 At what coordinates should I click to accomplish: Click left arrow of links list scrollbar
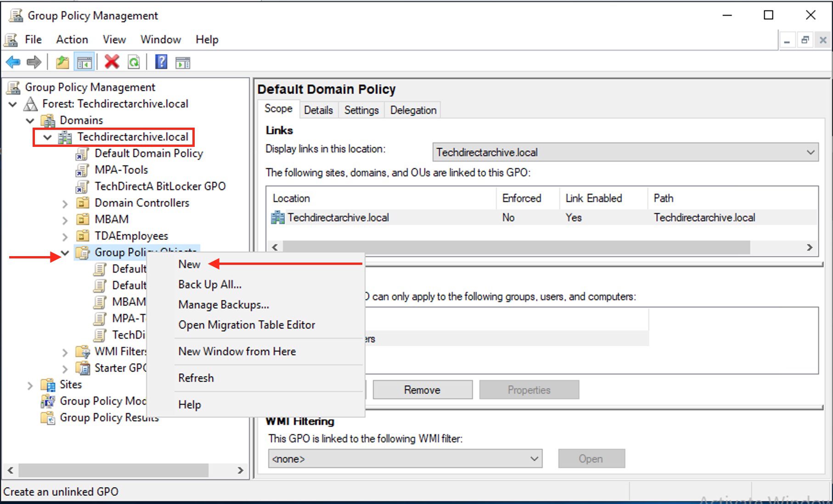275,247
